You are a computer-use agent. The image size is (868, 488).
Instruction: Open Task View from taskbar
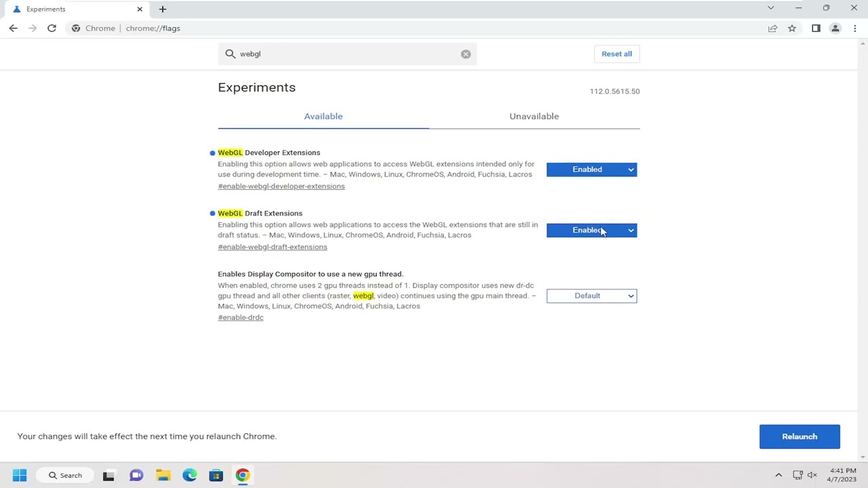tap(108, 475)
